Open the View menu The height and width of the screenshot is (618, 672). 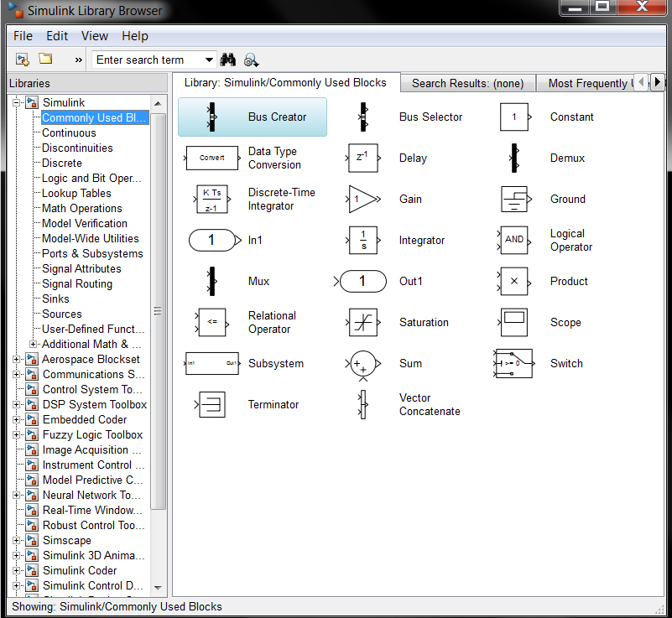(94, 36)
